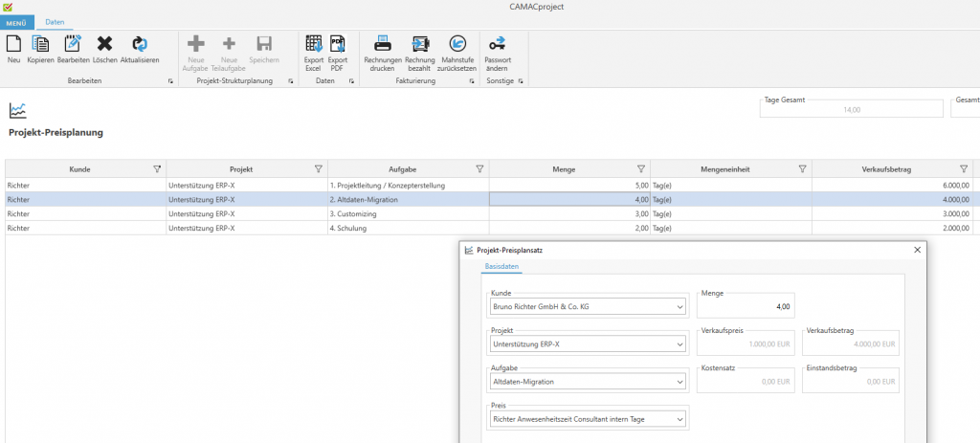Open filter for Menge column
Screen dimensions: 980x443
(640, 168)
